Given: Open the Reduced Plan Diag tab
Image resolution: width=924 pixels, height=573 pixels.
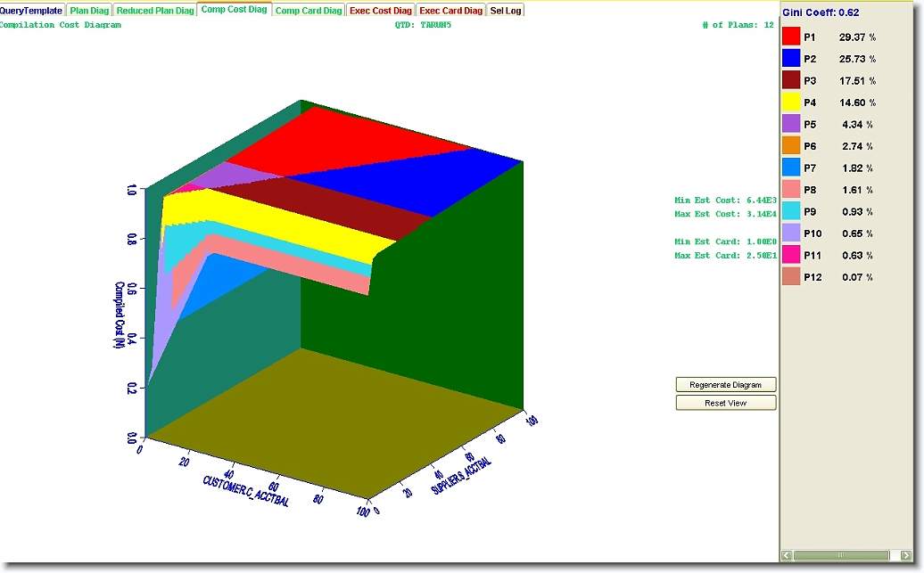Looking at the screenshot, I should coord(155,11).
